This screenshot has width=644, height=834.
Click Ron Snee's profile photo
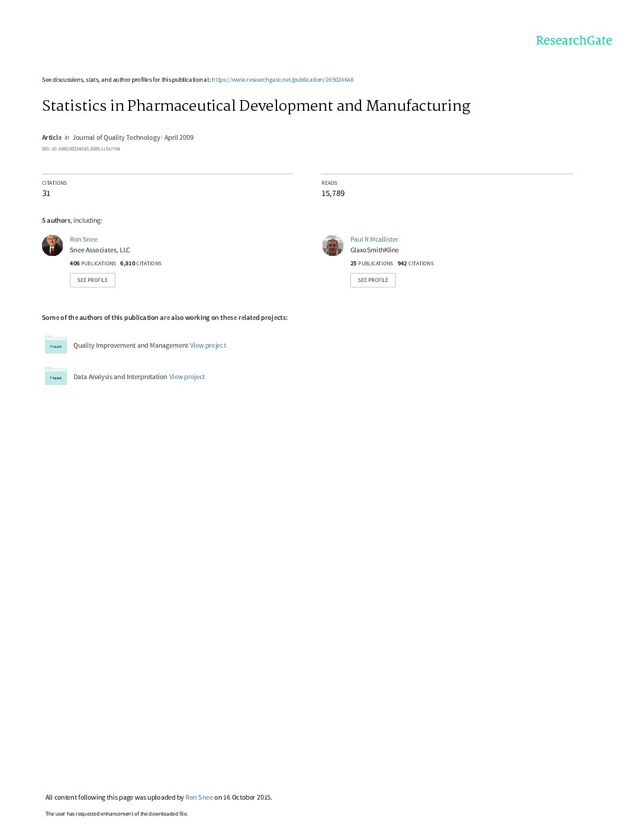click(53, 245)
